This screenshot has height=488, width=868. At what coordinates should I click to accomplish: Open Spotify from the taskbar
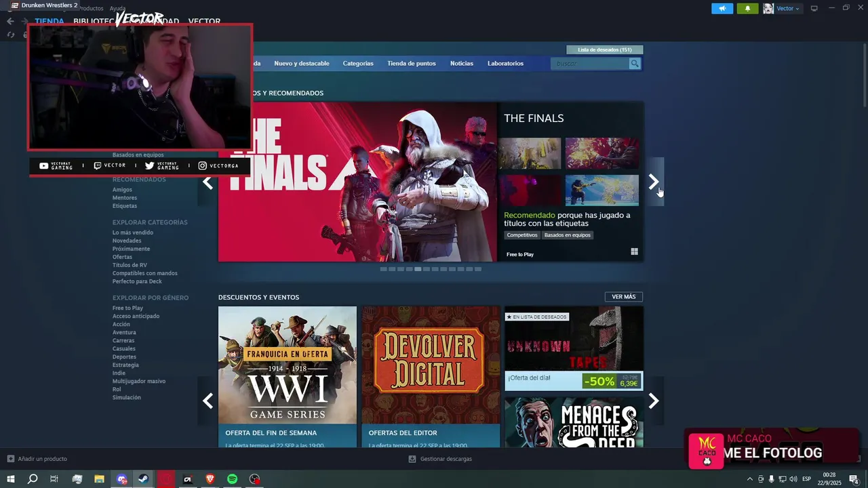pyautogui.click(x=232, y=479)
